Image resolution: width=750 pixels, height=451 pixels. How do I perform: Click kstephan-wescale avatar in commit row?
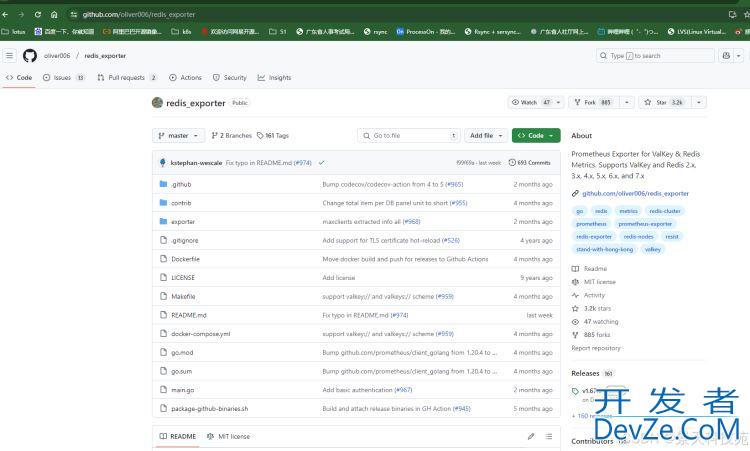tap(163, 163)
